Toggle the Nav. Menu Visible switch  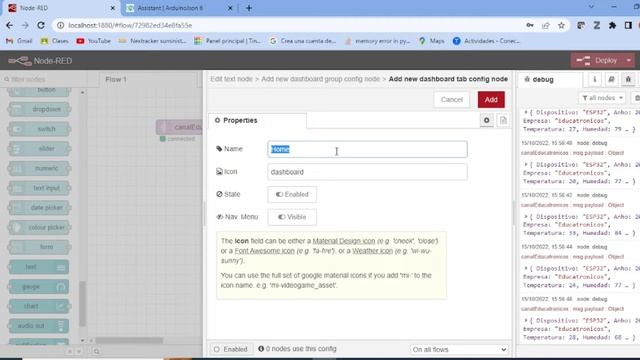(292, 217)
